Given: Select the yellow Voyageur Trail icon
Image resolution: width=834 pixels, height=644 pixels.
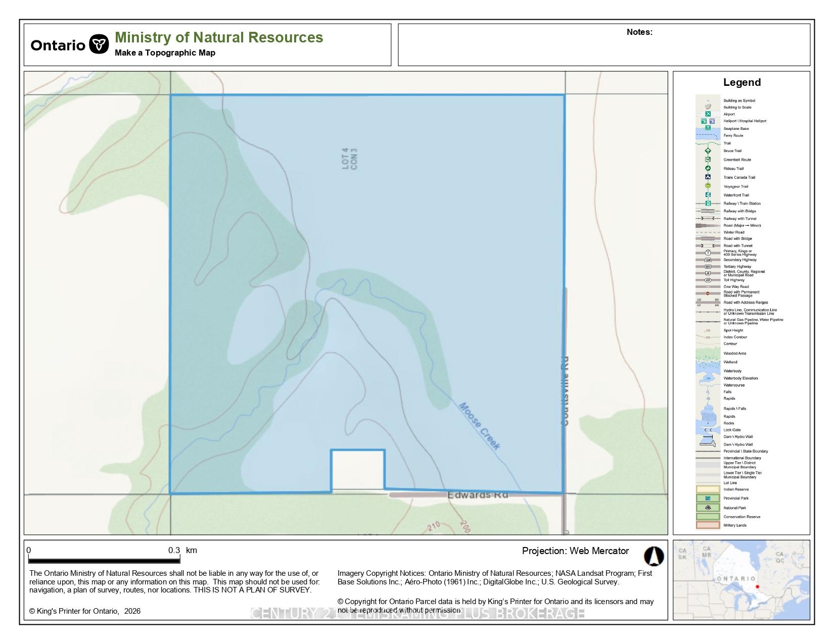Looking at the screenshot, I should (x=708, y=186).
